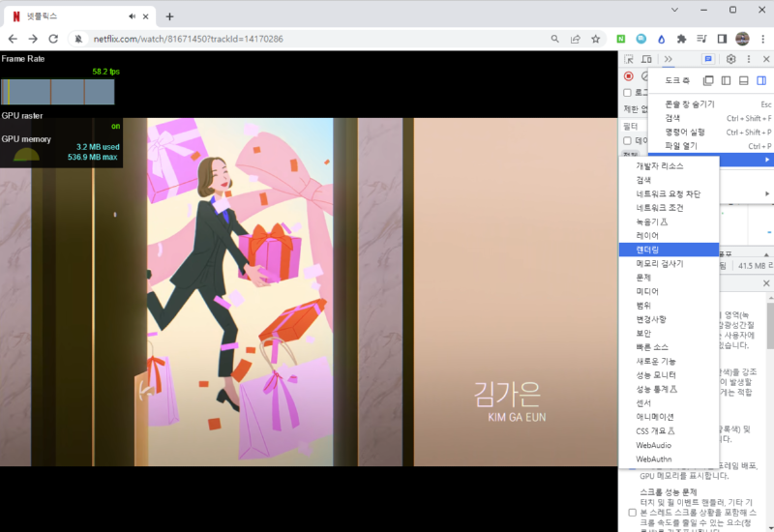Select 렌더링 from the tools submenu

(x=648, y=250)
